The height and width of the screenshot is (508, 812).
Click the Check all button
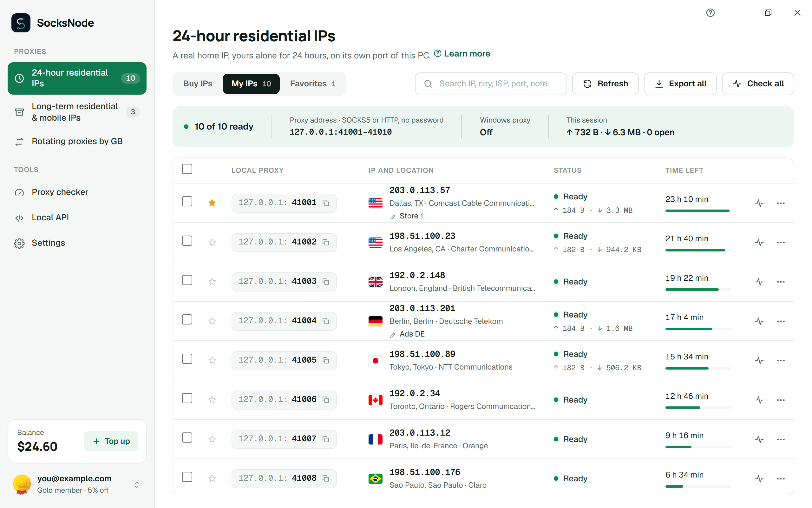click(758, 84)
